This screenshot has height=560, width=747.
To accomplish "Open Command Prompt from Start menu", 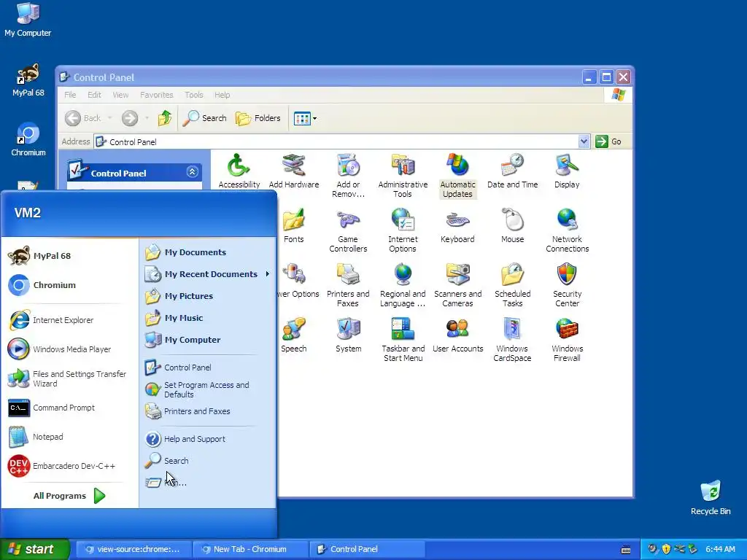I will [69, 408].
